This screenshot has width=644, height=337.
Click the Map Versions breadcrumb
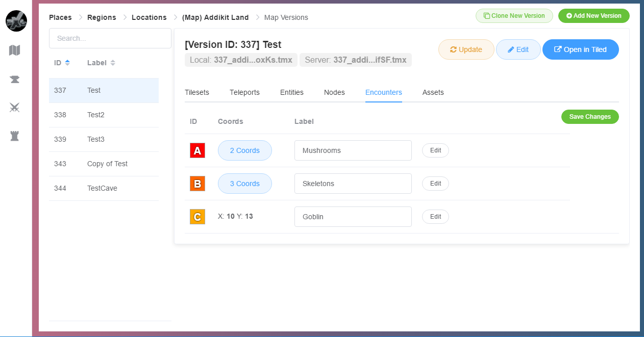click(x=286, y=17)
